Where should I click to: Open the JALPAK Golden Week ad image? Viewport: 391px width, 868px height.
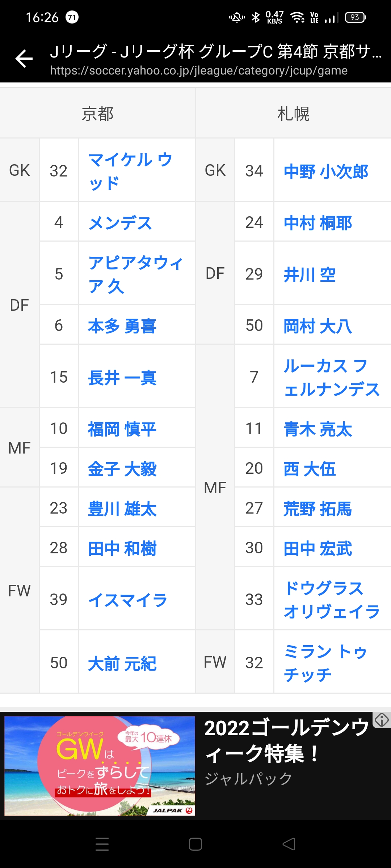click(100, 766)
